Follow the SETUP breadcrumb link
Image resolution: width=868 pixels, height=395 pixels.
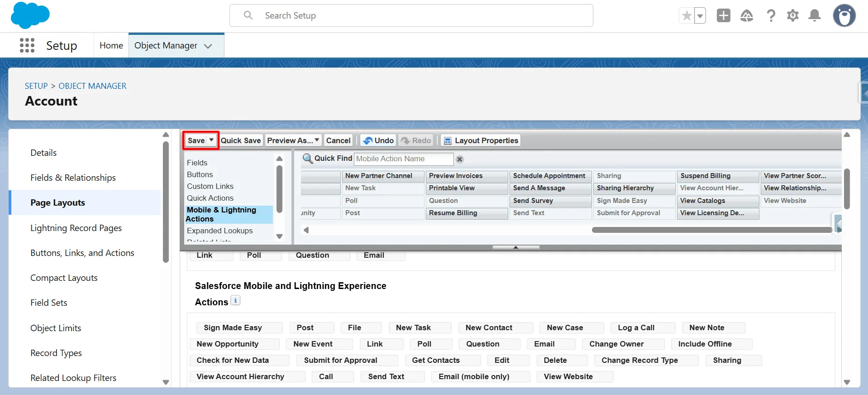(x=36, y=86)
